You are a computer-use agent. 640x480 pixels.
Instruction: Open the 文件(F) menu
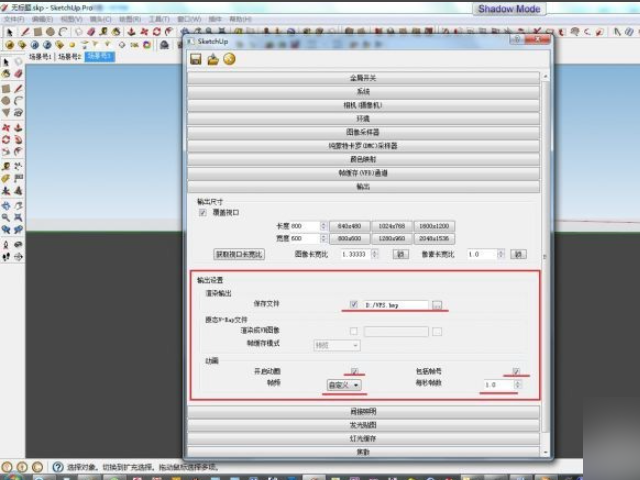pos(13,19)
